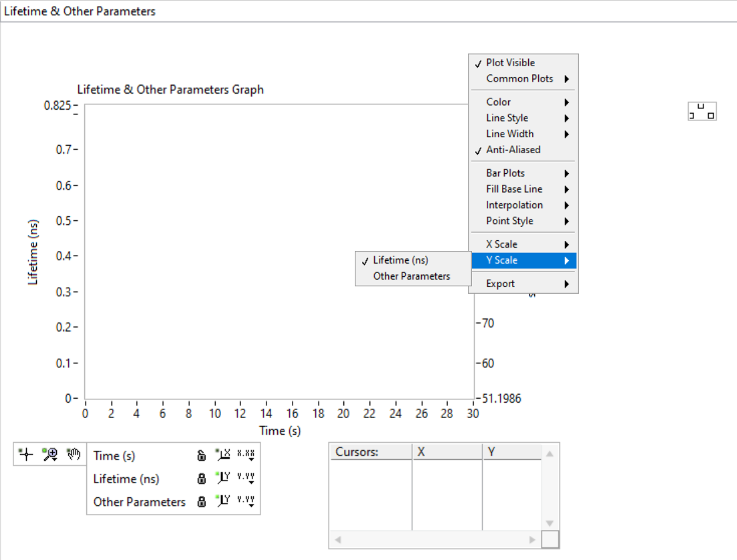Click the 0 X axis minimum value
The image size is (737, 560).
[85, 413]
